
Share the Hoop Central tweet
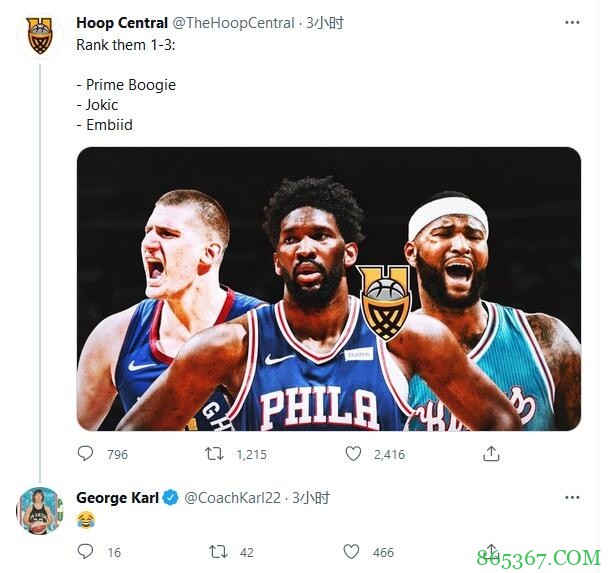[x=491, y=454]
